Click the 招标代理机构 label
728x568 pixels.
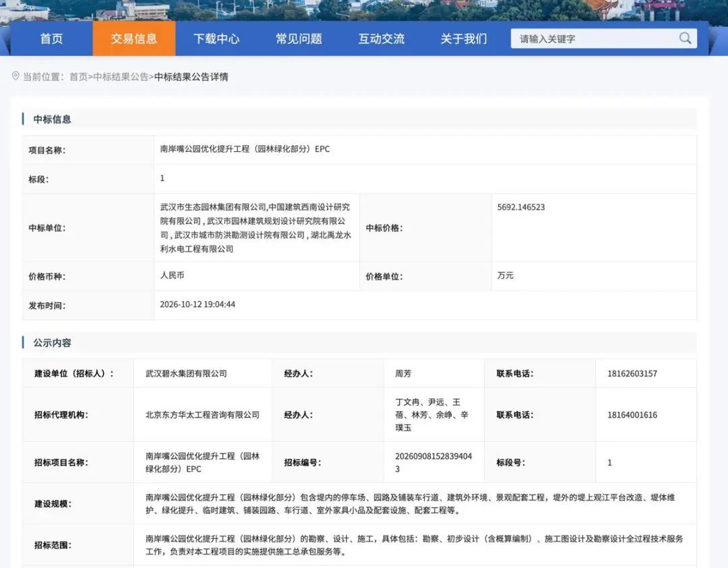pyautogui.click(x=61, y=415)
